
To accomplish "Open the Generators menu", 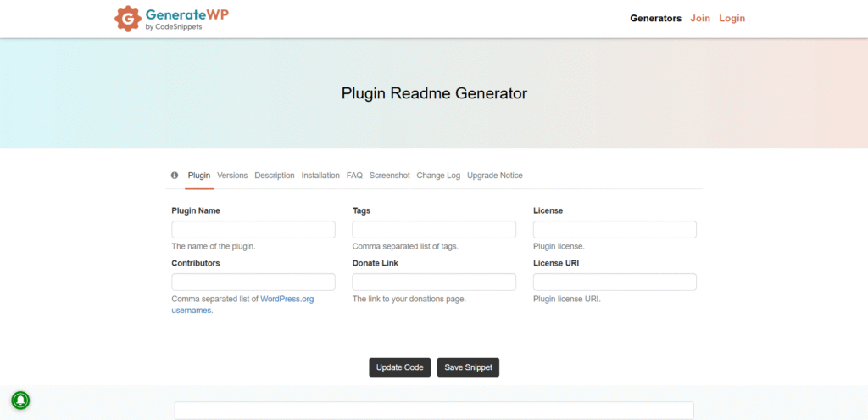I will 655,18.
